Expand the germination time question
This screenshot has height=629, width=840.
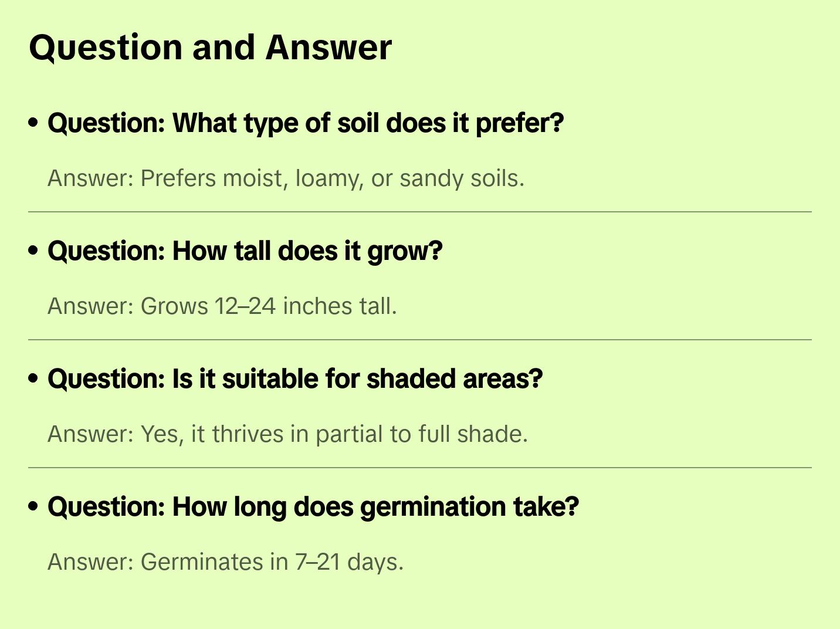pos(313,507)
